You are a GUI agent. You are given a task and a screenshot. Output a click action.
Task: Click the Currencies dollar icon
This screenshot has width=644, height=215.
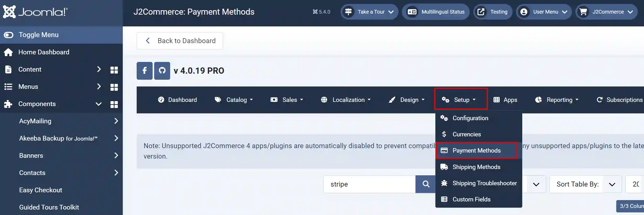(444, 134)
